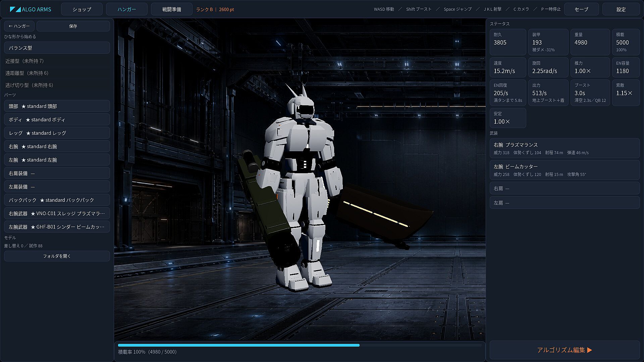Image resolution: width=644 pixels, height=362 pixels.
Task: Select the 逃げ切り型 template row
Action: tap(57, 85)
